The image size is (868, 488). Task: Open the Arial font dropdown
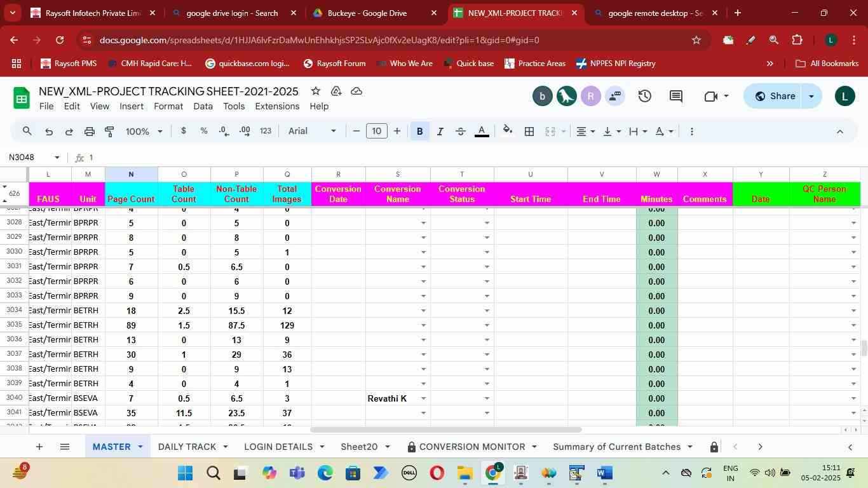[x=312, y=131]
